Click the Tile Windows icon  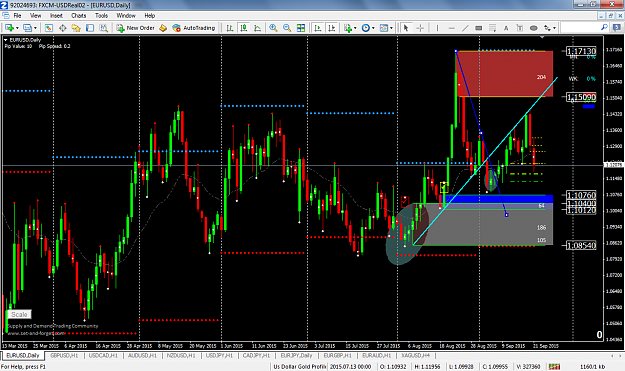pyautogui.click(x=301, y=28)
